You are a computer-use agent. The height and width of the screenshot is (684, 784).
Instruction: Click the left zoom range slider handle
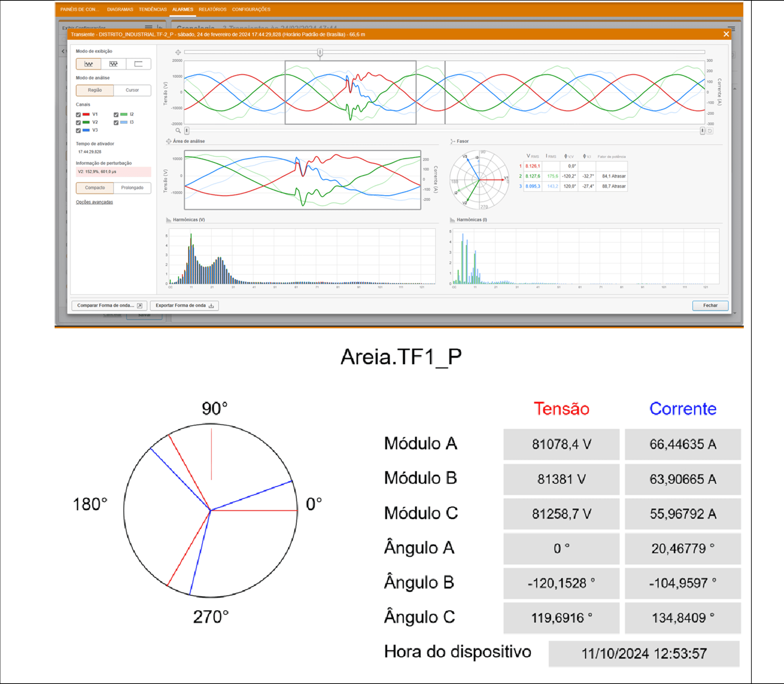click(187, 131)
